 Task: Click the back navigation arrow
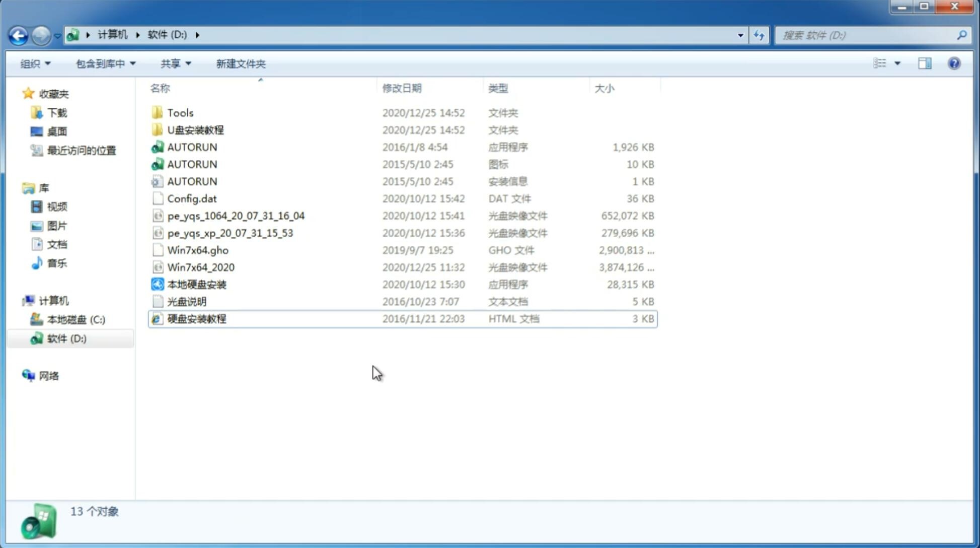pyautogui.click(x=19, y=34)
